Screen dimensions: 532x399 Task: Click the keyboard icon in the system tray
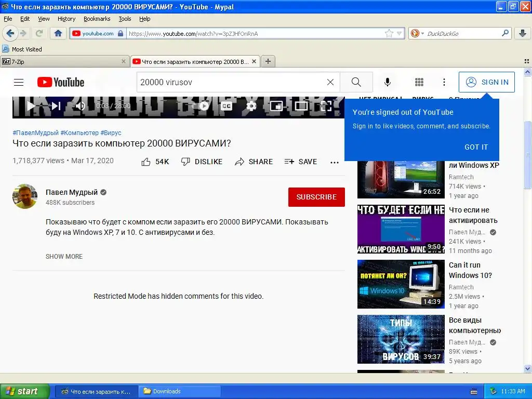[474, 392]
